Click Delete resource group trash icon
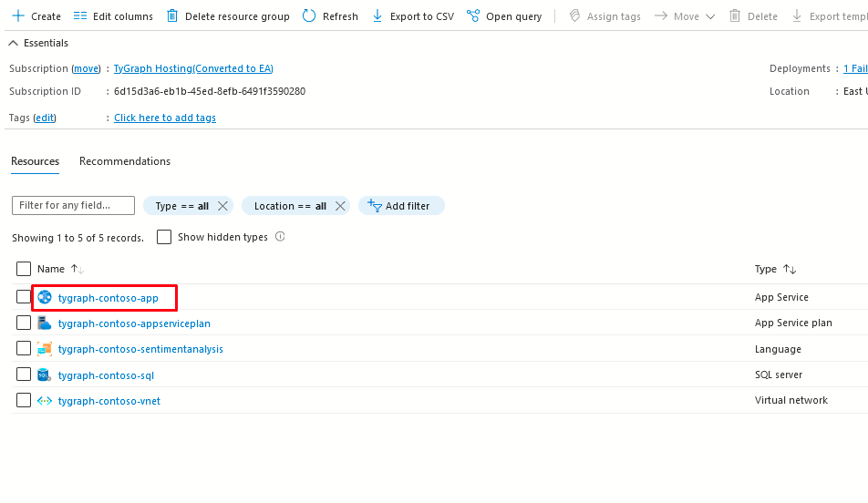Image resolution: width=868 pixels, height=503 pixels. pos(172,15)
